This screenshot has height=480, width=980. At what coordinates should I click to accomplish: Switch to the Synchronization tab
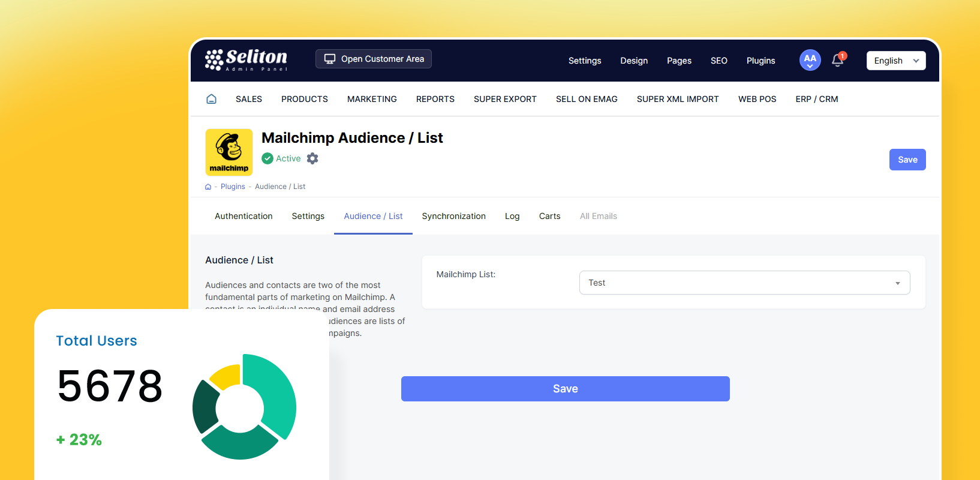[453, 216]
